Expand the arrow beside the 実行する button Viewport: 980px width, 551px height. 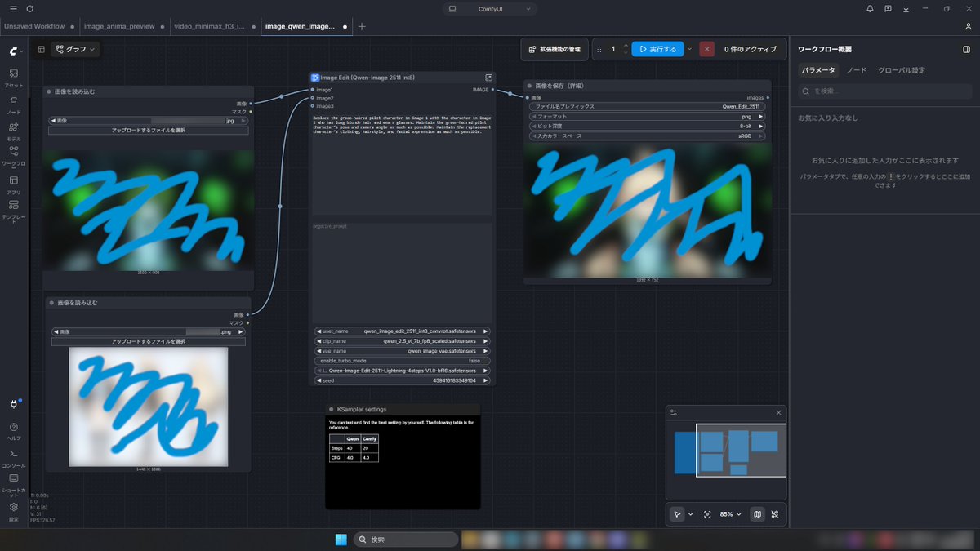pyautogui.click(x=689, y=49)
